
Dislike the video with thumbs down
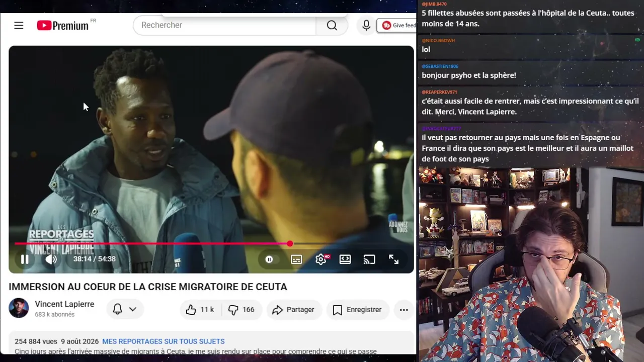click(242, 310)
